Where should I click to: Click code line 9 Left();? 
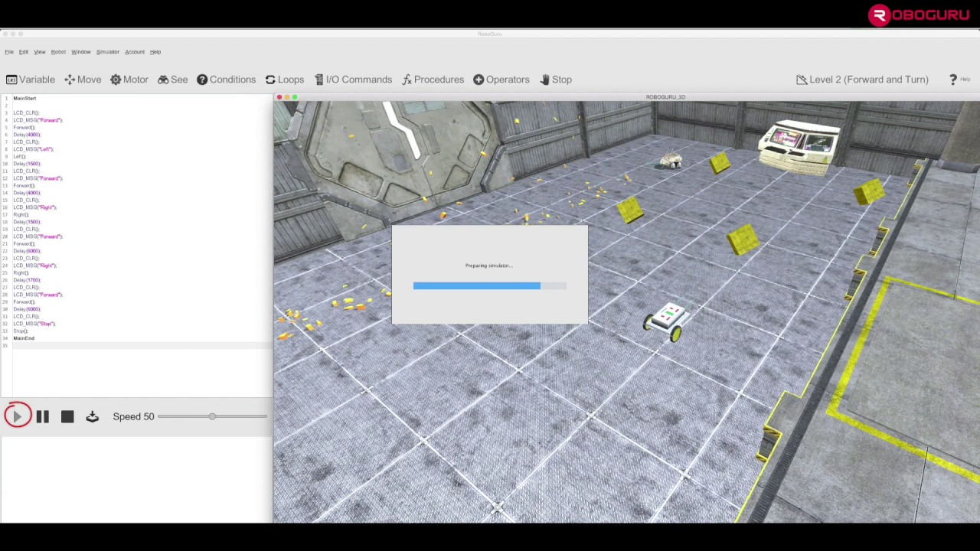click(x=19, y=156)
